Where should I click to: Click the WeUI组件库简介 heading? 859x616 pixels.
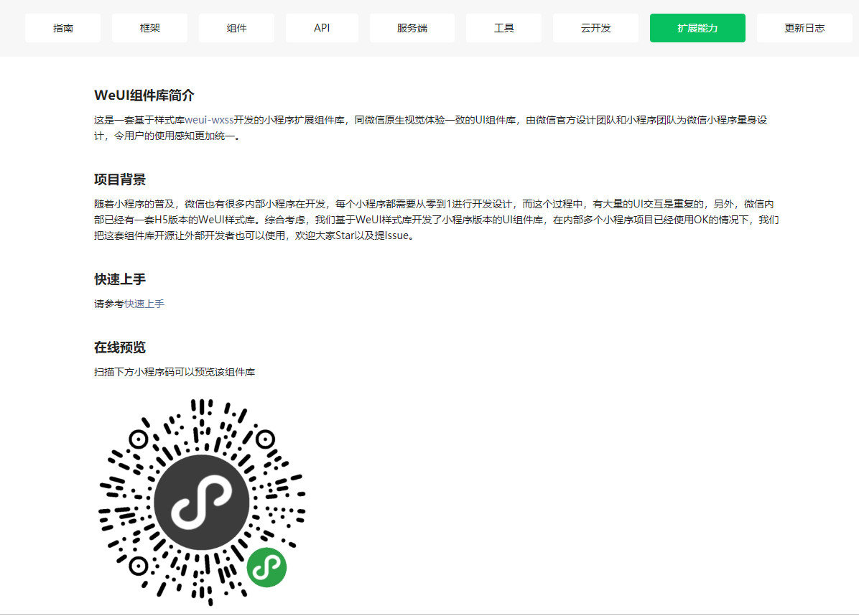[x=144, y=95]
